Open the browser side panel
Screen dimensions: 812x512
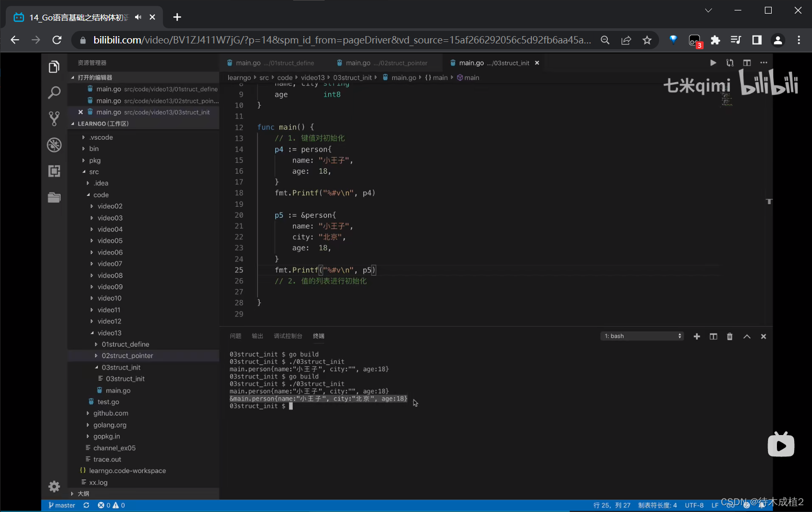click(x=757, y=40)
